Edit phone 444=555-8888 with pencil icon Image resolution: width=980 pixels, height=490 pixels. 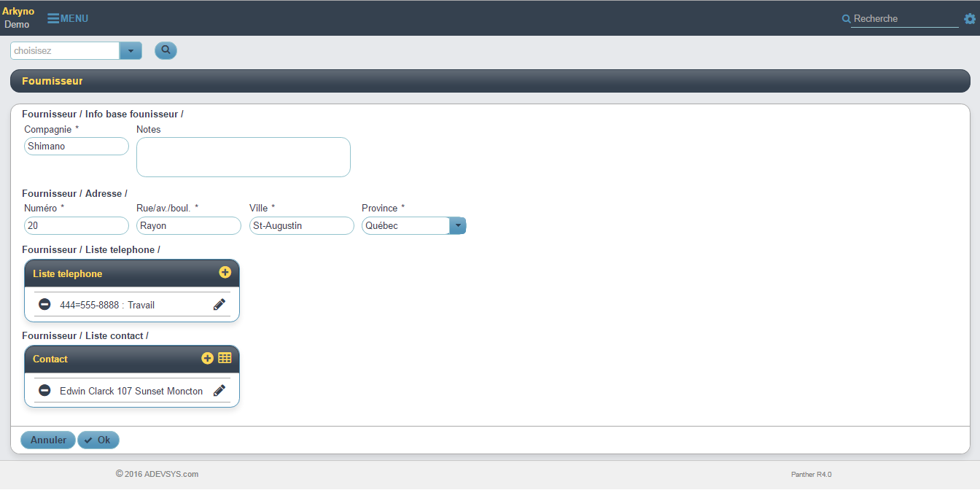pyautogui.click(x=219, y=305)
